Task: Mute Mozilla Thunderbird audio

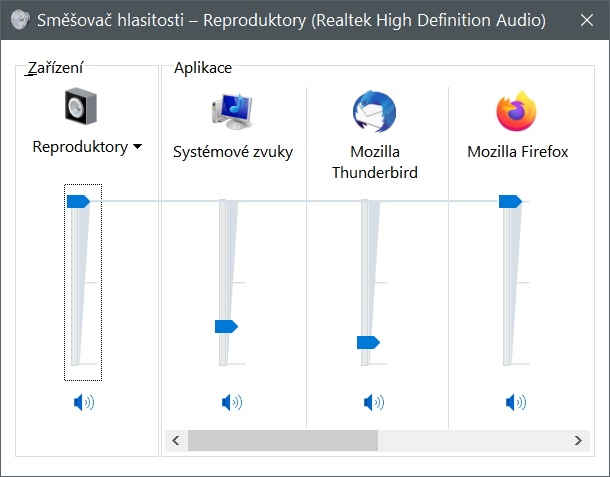Action: click(374, 403)
